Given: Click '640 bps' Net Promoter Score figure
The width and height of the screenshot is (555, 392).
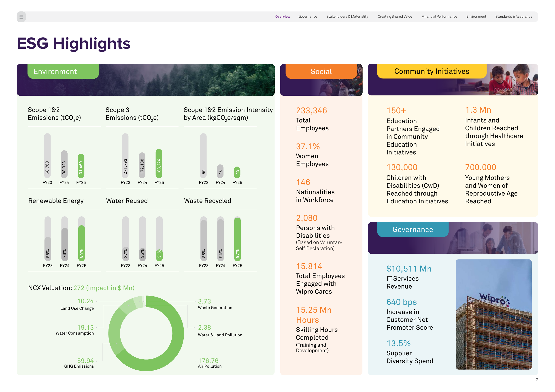Looking at the screenshot, I should 401,302.
